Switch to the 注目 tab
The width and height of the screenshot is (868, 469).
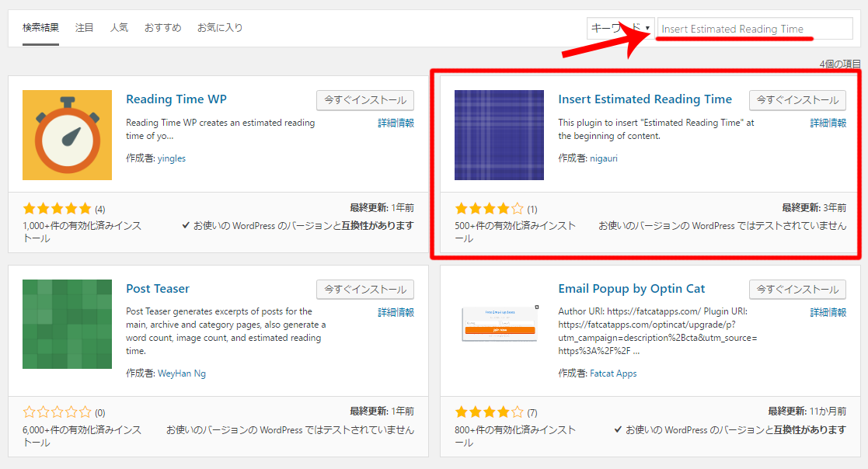(84, 28)
